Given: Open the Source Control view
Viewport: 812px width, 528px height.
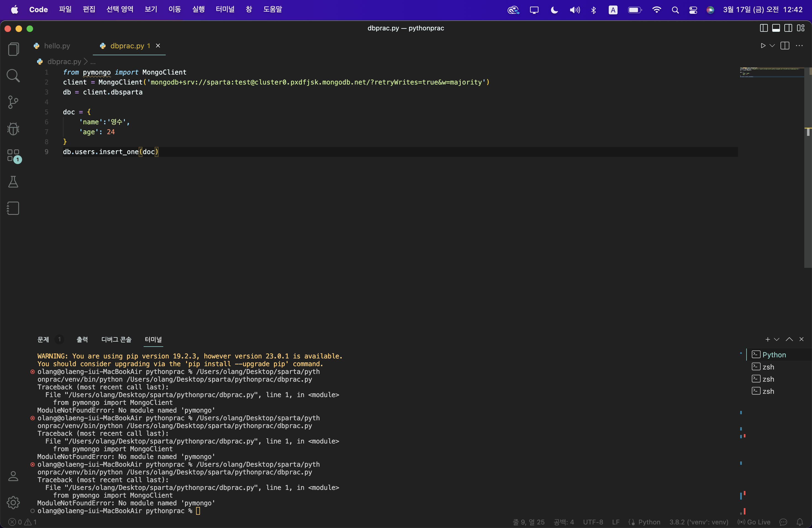Looking at the screenshot, I should click(13, 102).
